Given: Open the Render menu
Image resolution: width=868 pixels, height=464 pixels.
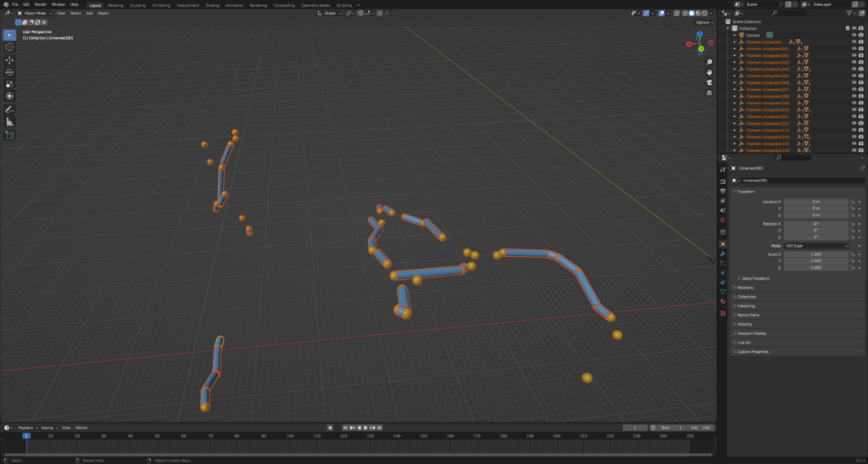Looking at the screenshot, I should point(40,4).
